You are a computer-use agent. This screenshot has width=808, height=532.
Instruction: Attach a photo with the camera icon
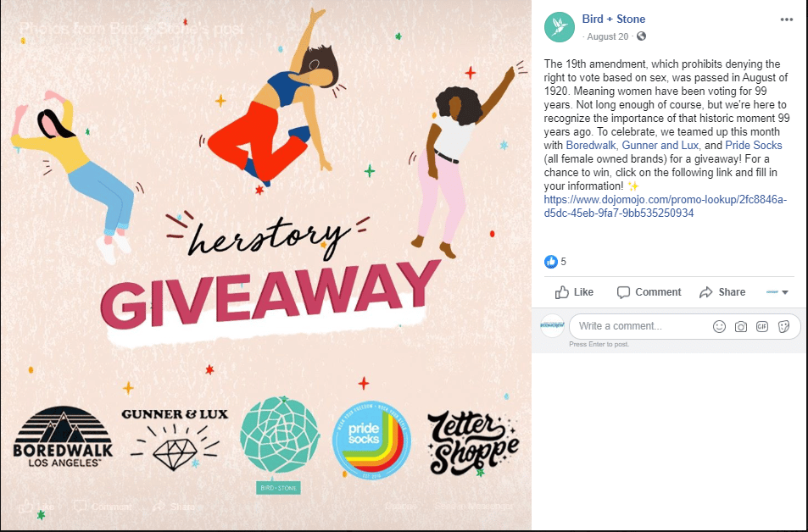pyautogui.click(x=740, y=326)
